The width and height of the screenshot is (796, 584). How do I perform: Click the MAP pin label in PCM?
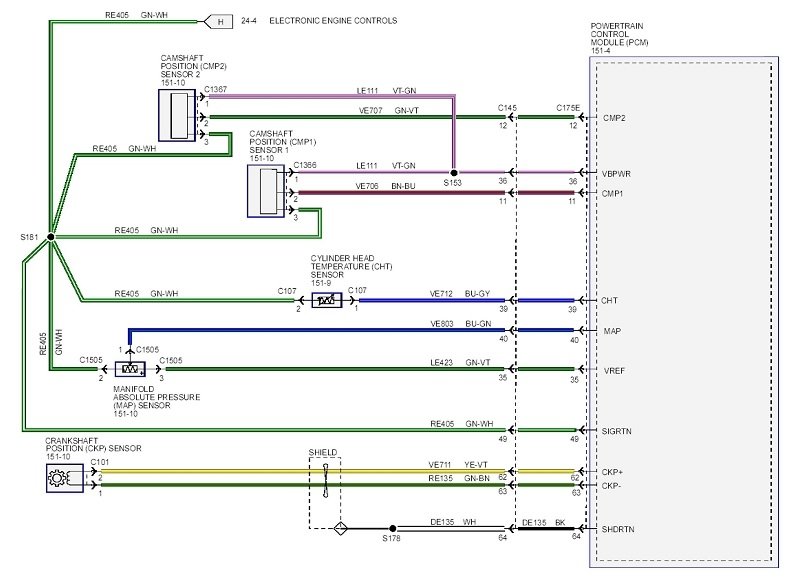pyautogui.click(x=612, y=331)
